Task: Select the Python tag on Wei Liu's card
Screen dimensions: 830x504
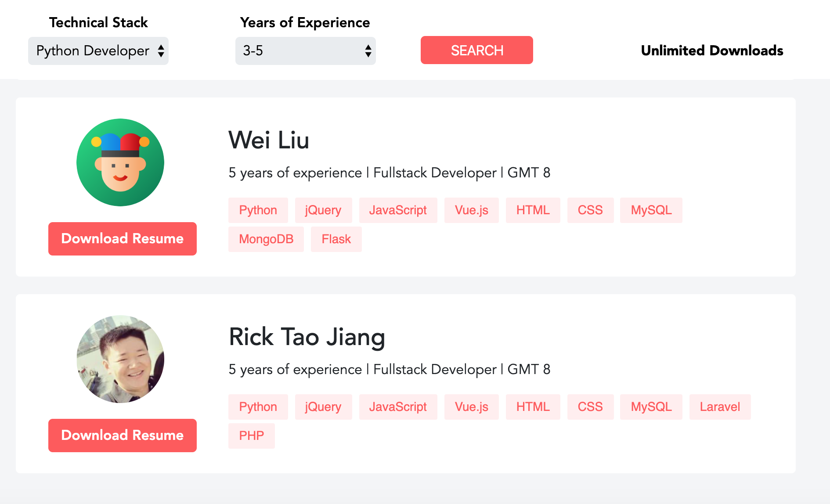Action: [x=258, y=210]
